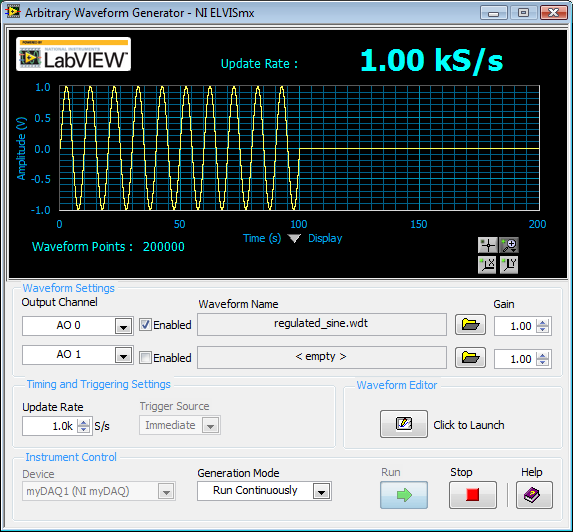
Task: Increase the Update Rate with up arrow
Action: tap(84, 422)
